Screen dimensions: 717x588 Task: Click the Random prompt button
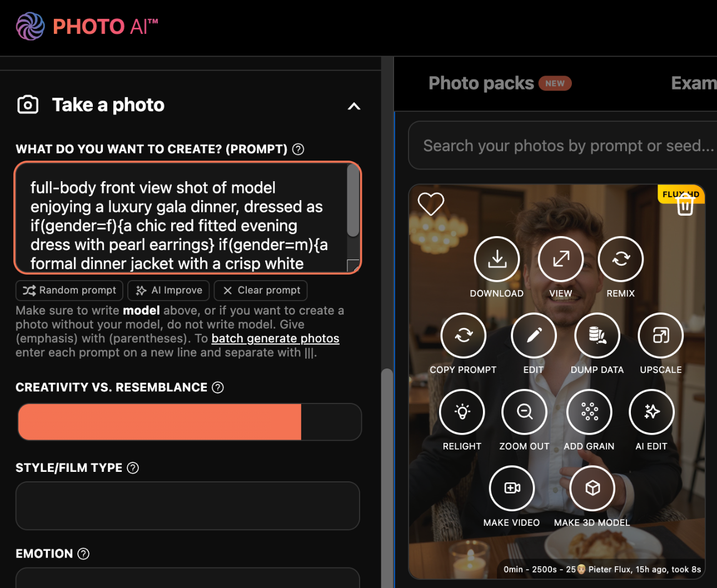(69, 290)
